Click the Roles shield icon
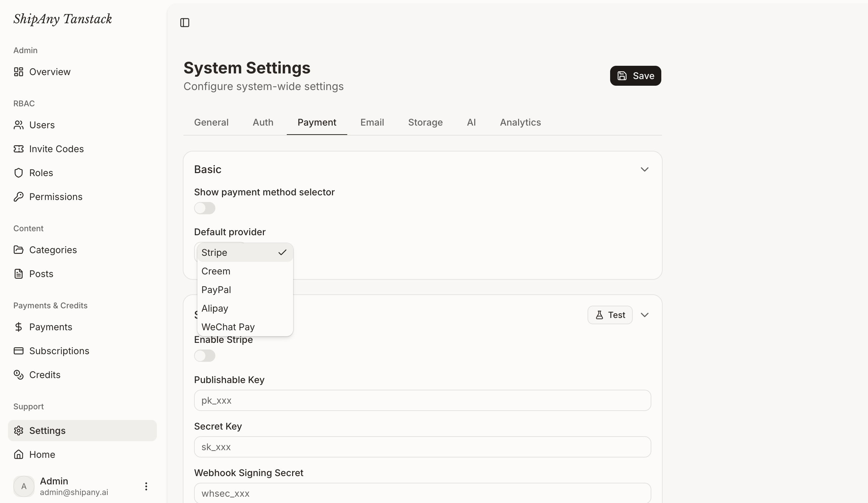 [x=19, y=172]
